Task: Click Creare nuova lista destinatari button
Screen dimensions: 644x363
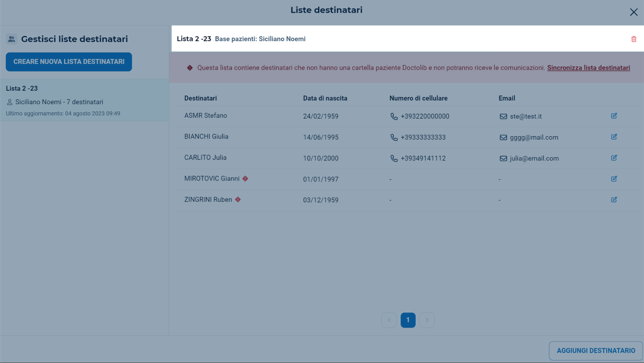Action: [69, 62]
